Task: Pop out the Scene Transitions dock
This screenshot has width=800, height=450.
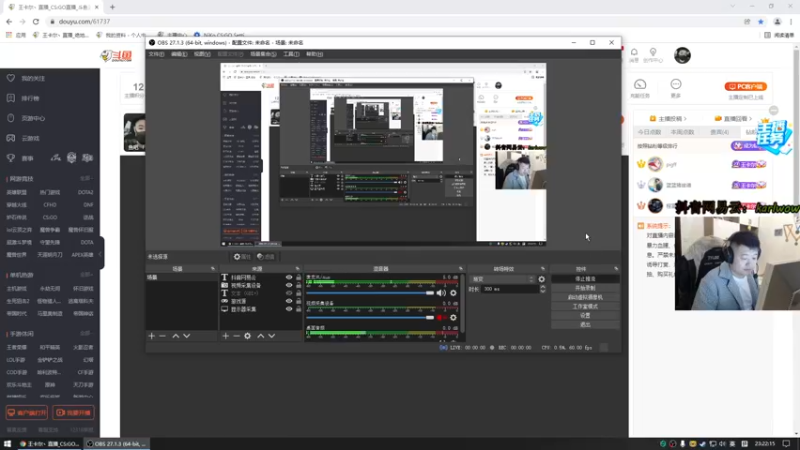Action: tap(542, 269)
